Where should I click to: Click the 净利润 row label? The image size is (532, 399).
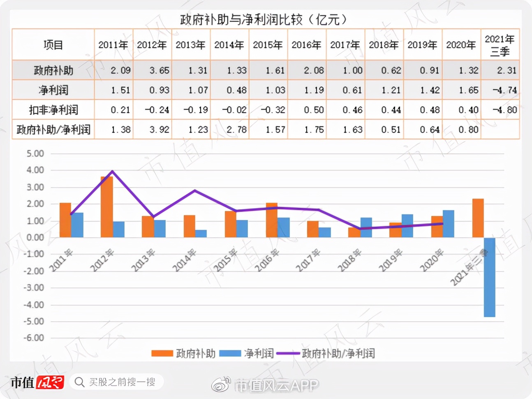tap(53, 90)
